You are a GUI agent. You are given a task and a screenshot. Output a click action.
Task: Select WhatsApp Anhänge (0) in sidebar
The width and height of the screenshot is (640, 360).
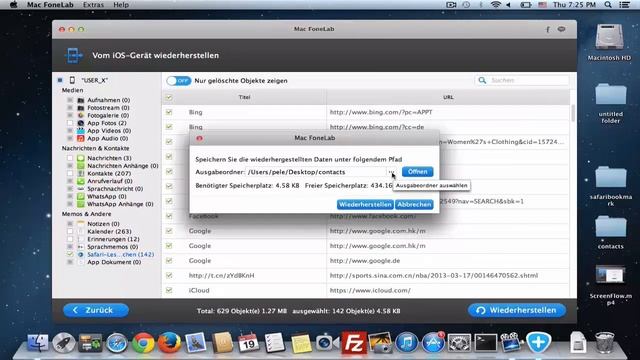(x=120, y=204)
